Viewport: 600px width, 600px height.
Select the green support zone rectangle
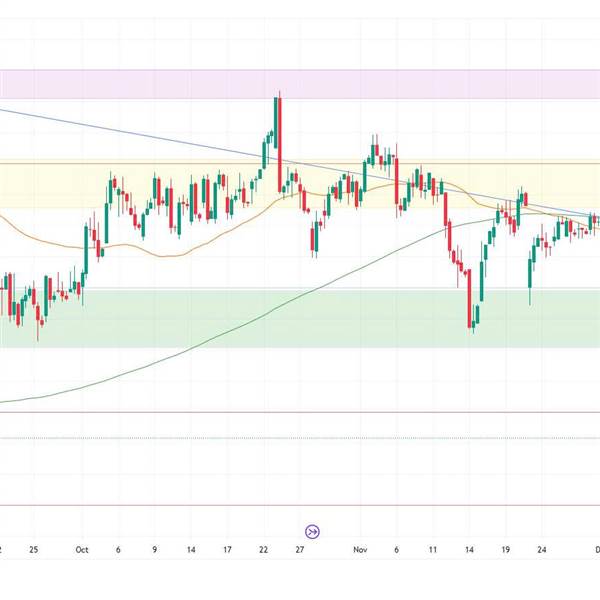click(300, 318)
